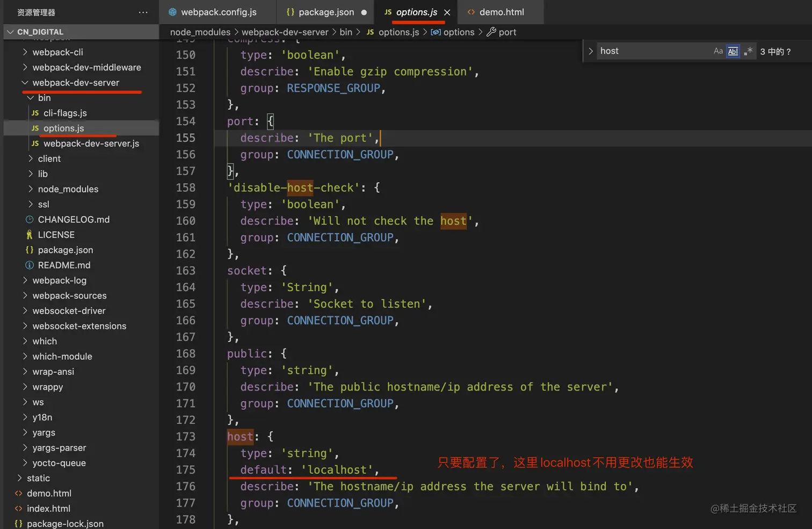The height and width of the screenshot is (529, 812).
Task: Expand the which folder
Action: (45, 342)
